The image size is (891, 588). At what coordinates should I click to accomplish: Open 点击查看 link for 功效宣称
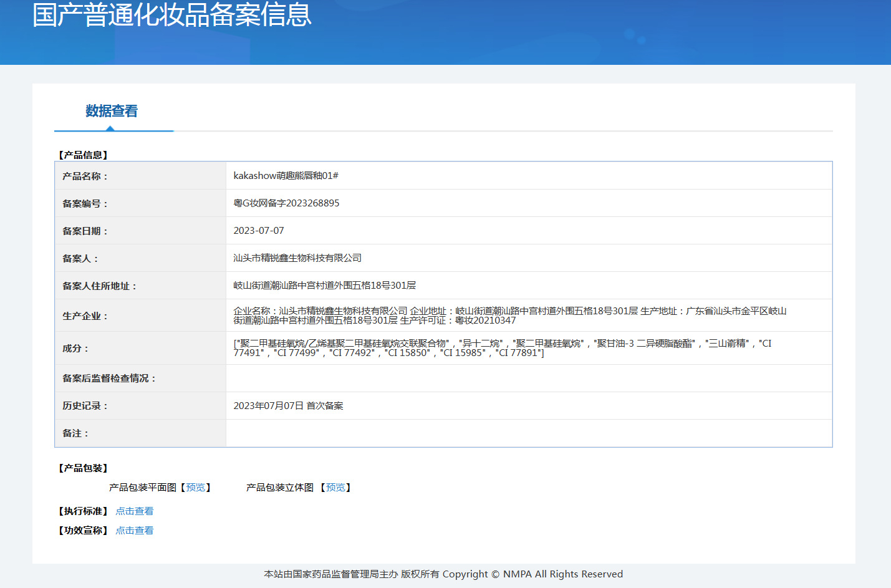134,531
